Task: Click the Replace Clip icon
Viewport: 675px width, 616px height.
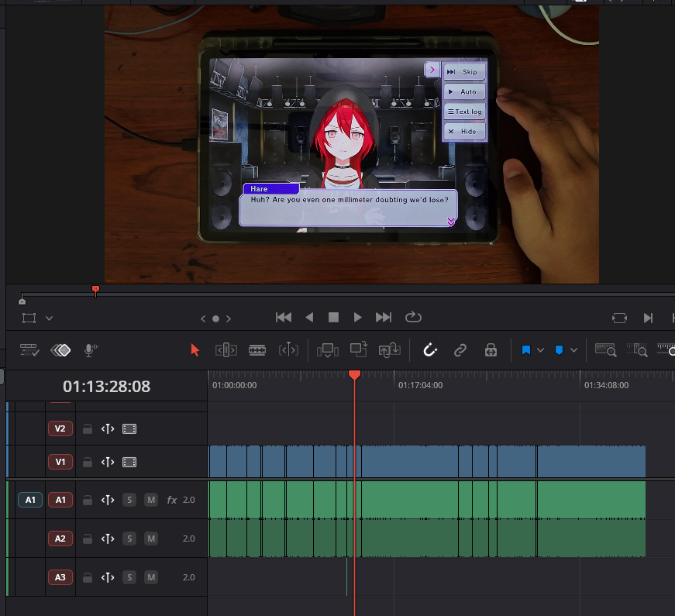Action: 390,350
